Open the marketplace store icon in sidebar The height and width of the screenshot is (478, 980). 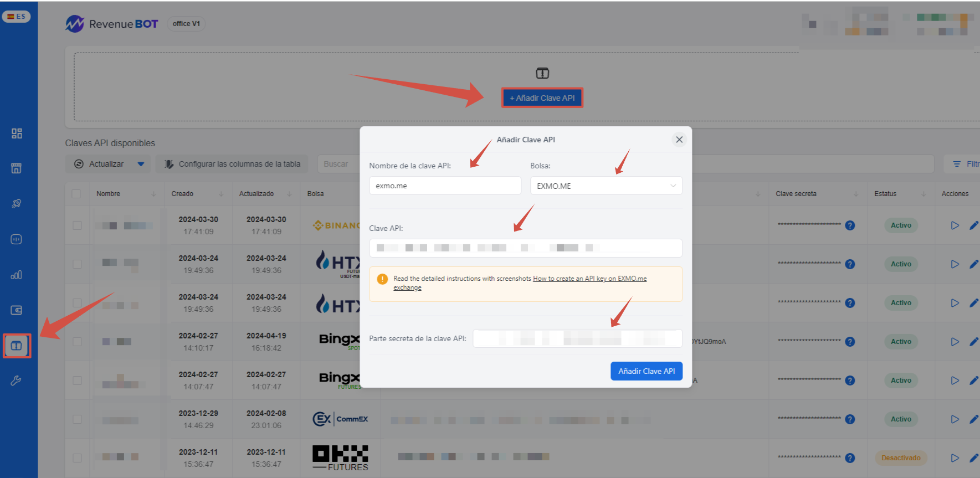17,168
